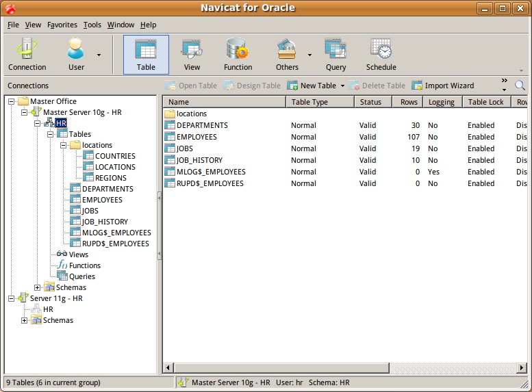The image size is (532, 392).
Task: Open the Others dropdown arrow
Action: [309, 55]
